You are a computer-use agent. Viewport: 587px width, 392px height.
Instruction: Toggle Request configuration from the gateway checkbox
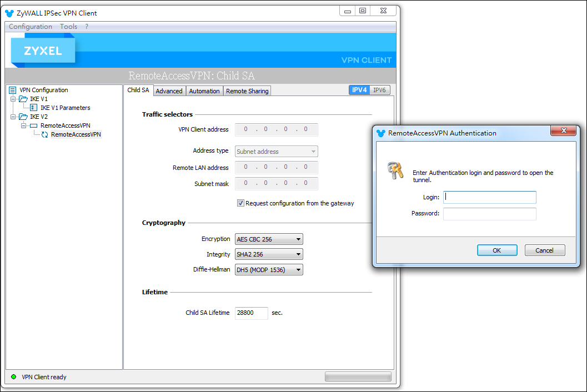[x=240, y=203]
